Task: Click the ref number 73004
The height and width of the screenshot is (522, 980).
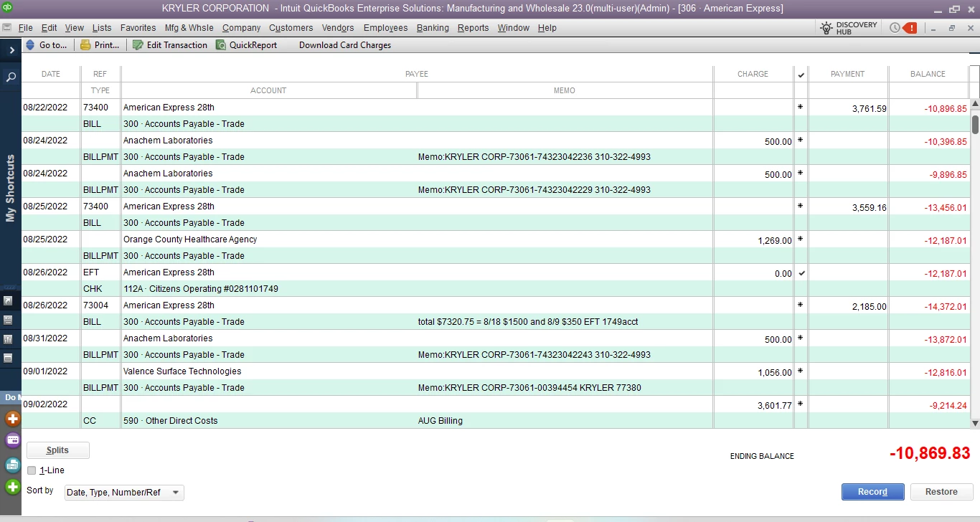Action: 95,305
